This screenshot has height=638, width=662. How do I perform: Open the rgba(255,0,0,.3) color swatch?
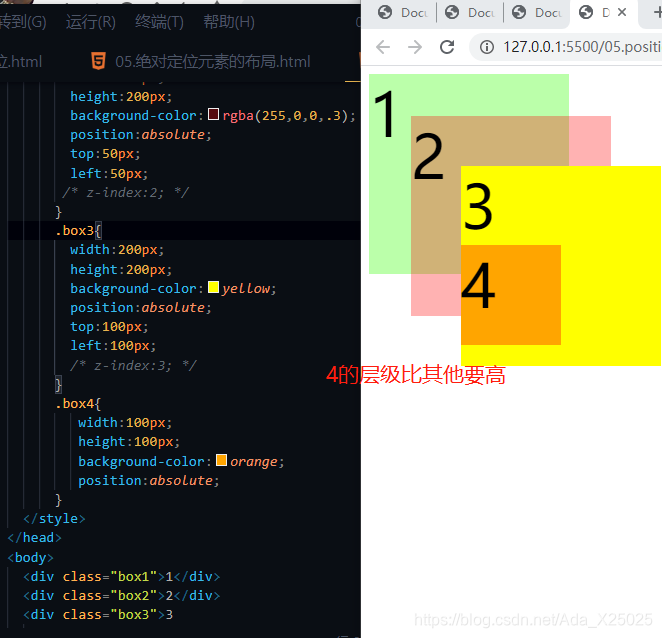pyautogui.click(x=213, y=114)
